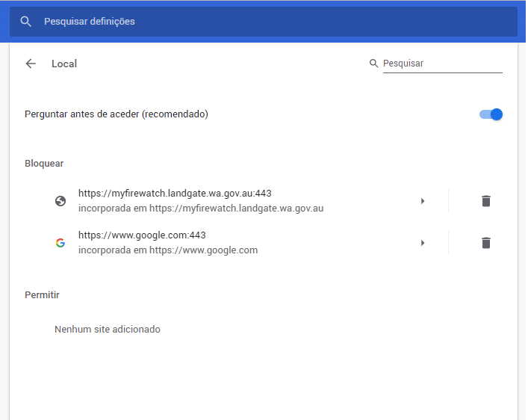528x420 pixels.
Task: Click into the Pesquisar site search box
Action: point(442,64)
